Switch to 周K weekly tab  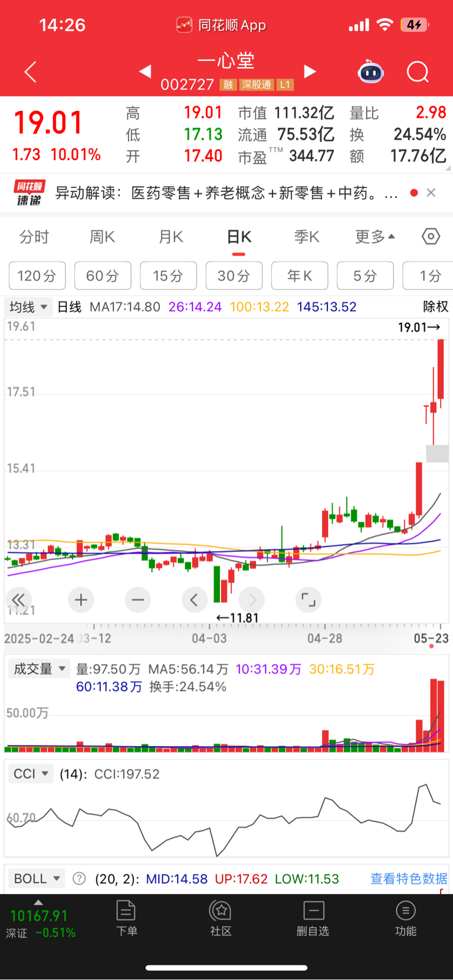pyautogui.click(x=102, y=237)
